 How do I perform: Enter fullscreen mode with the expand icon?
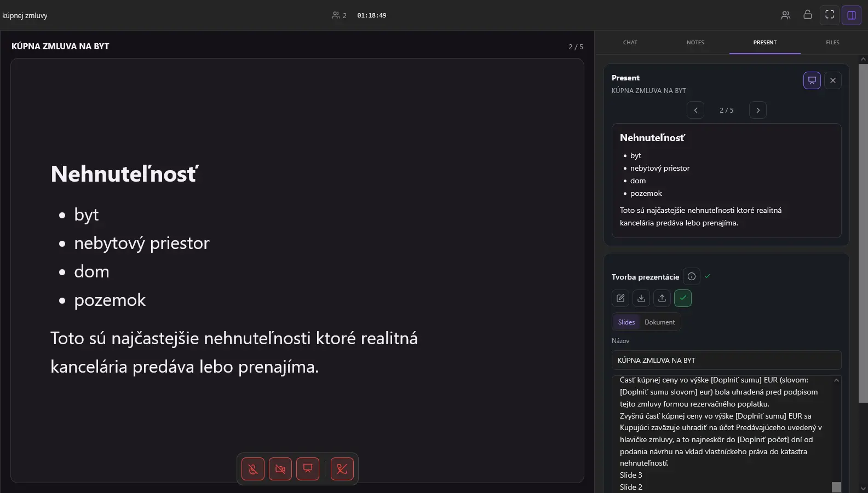click(830, 15)
